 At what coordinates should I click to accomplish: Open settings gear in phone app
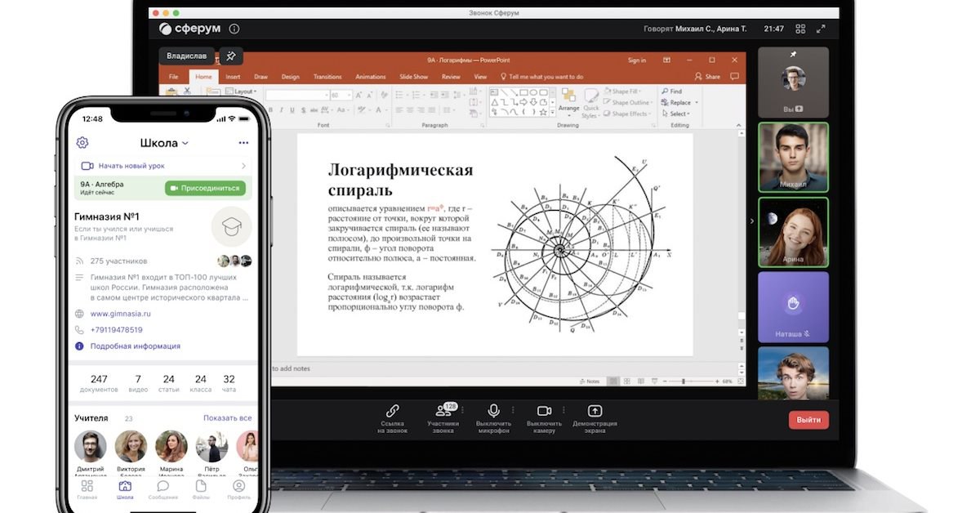point(82,142)
